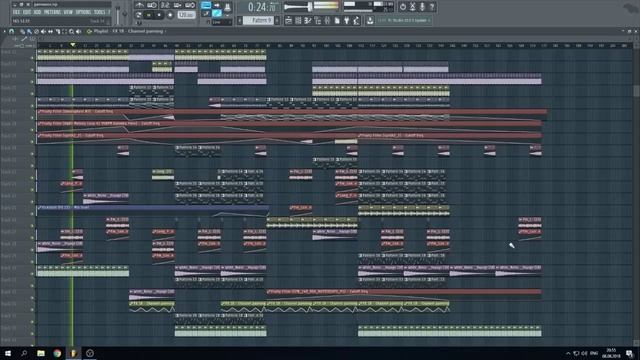Select the playlist Playback speaker tool
This screenshot has width=640, height=360.
pyautogui.click(x=78, y=31)
